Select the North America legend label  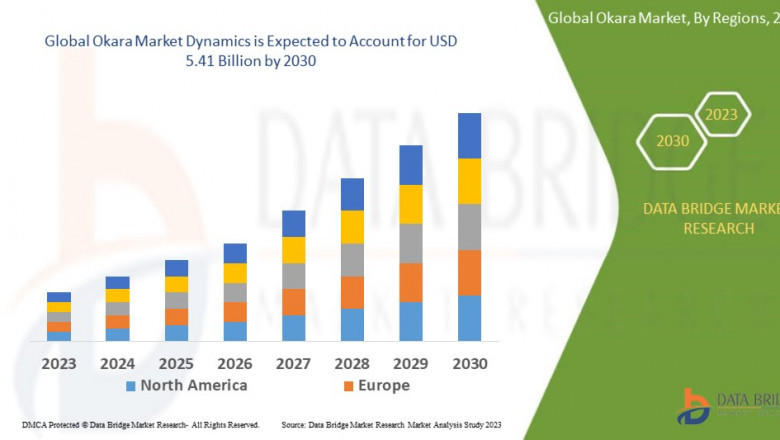(x=194, y=385)
